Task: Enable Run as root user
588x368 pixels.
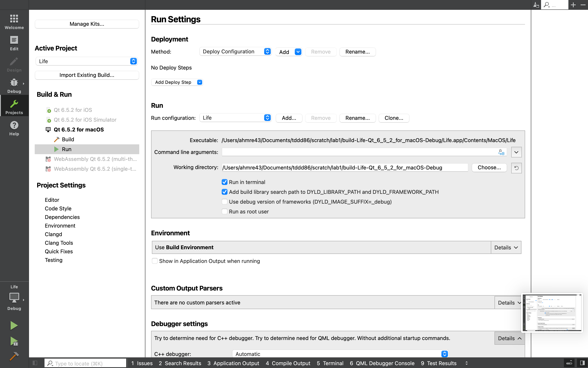Action: tap(225, 212)
